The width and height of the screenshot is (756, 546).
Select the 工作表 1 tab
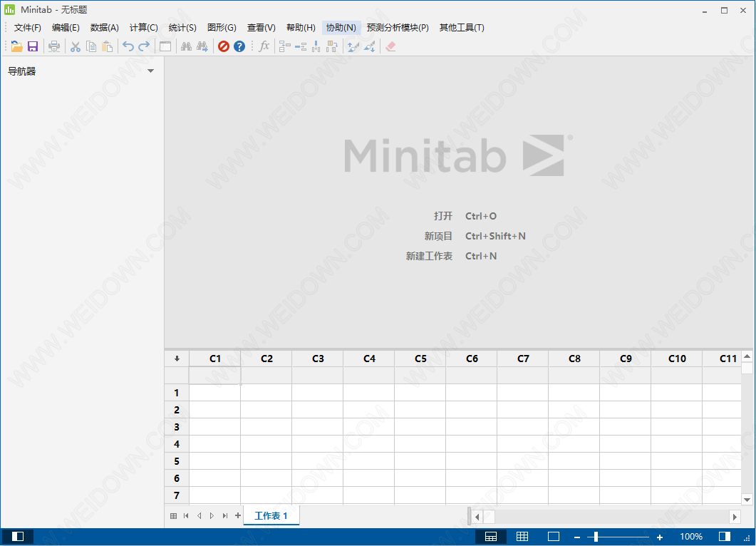point(271,515)
